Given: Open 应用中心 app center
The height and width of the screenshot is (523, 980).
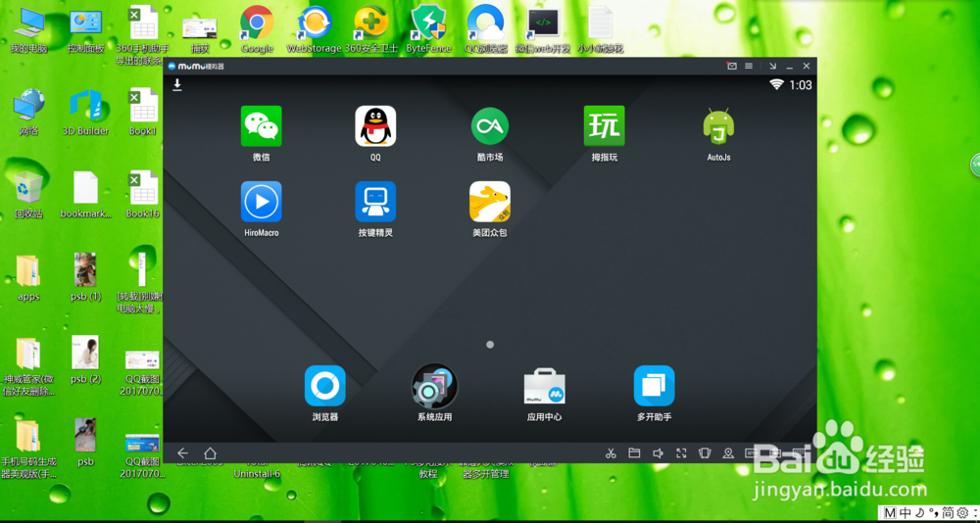Looking at the screenshot, I should [544, 386].
